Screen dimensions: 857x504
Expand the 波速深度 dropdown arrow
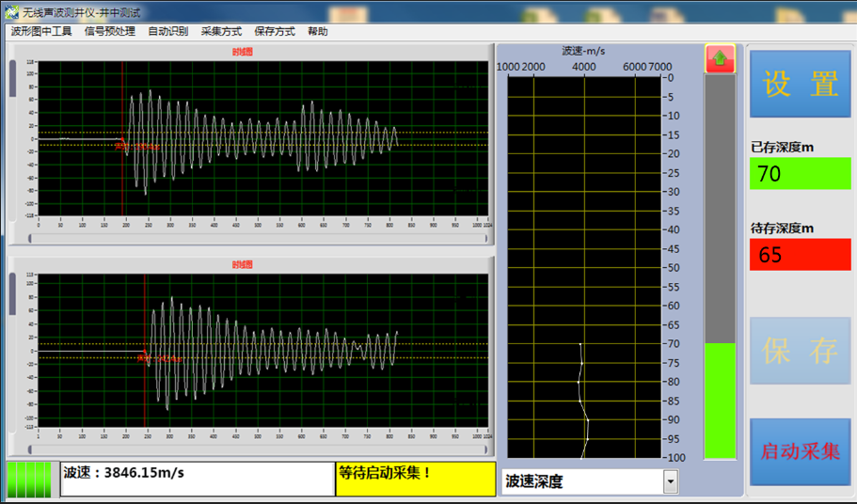pyautogui.click(x=670, y=482)
